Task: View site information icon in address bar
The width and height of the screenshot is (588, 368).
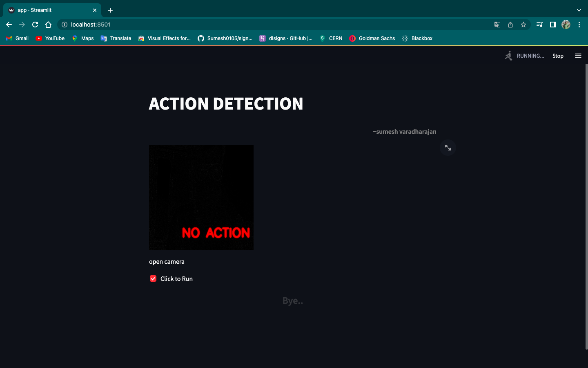Action: coord(64,25)
